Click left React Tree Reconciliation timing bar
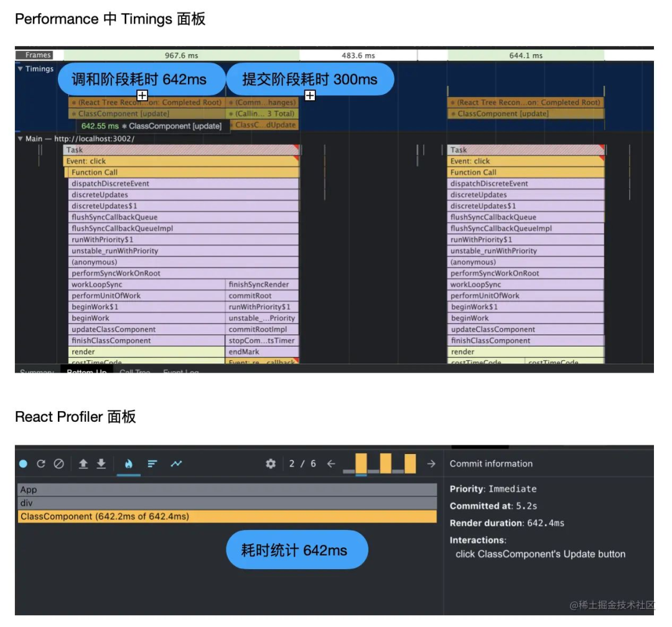 pyautogui.click(x=147, y=103)
